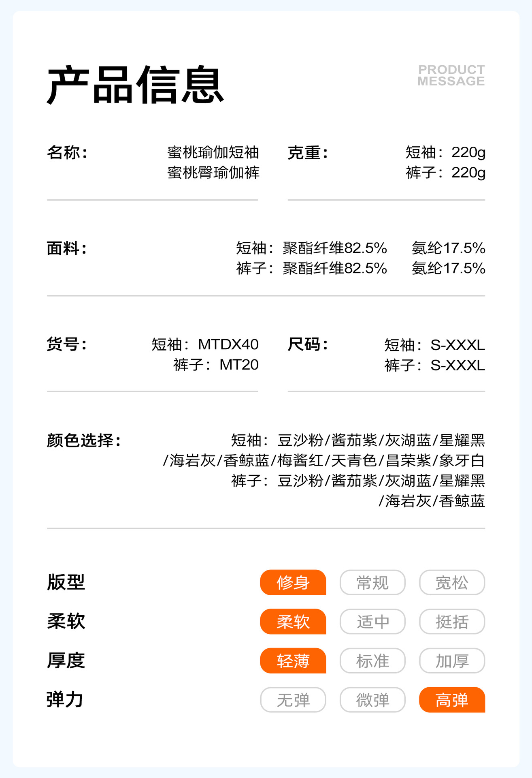Choose the 适中 softness pill

pyautogui.click(x=372, y=622)
